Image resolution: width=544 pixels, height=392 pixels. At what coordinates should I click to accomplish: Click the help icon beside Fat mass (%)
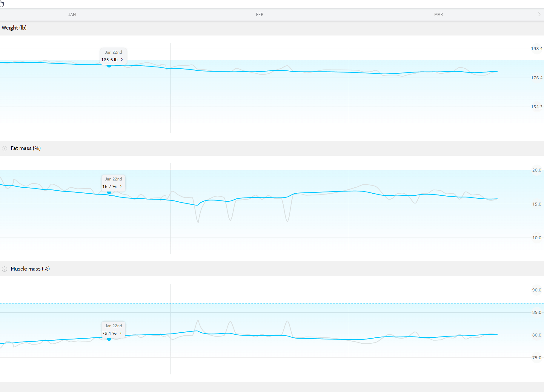[4, 149]
